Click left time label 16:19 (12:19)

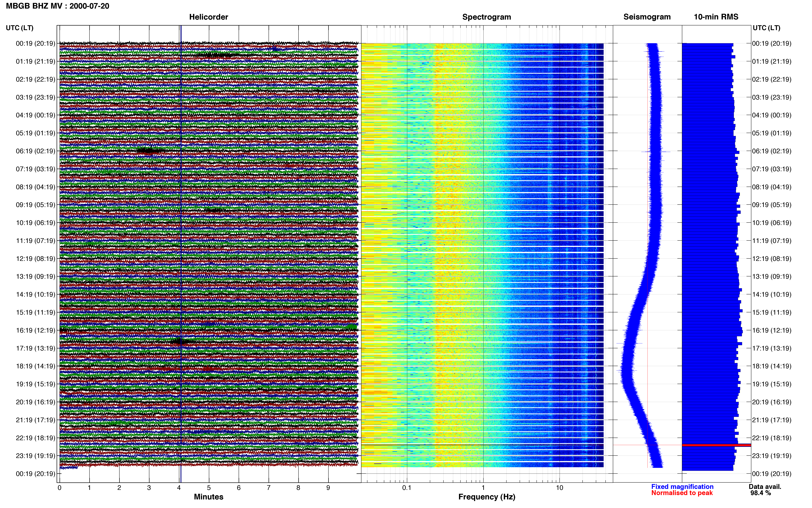point(35,330)
